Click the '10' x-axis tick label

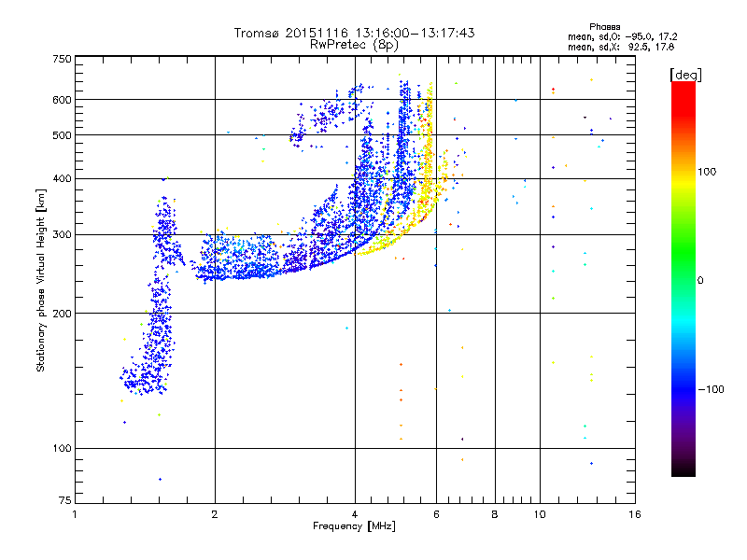(x=540, y=514)
